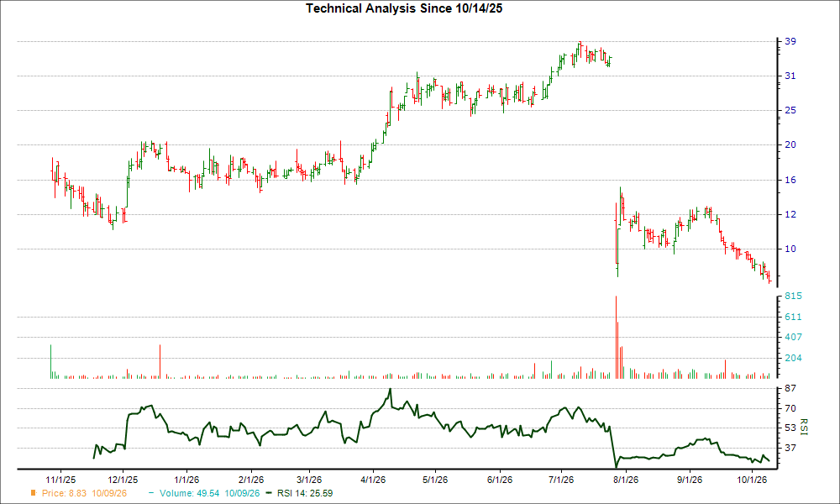Click the 3/1/26 date axis label
The width and height of the screenshot is (840, 504).
[x=309, y=480]
